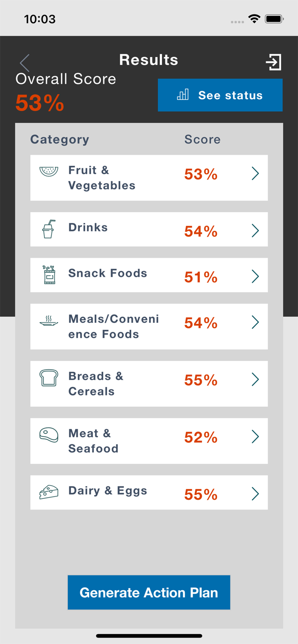Expand Fruit & Vegetables chevron arrow

pos(255,173)
